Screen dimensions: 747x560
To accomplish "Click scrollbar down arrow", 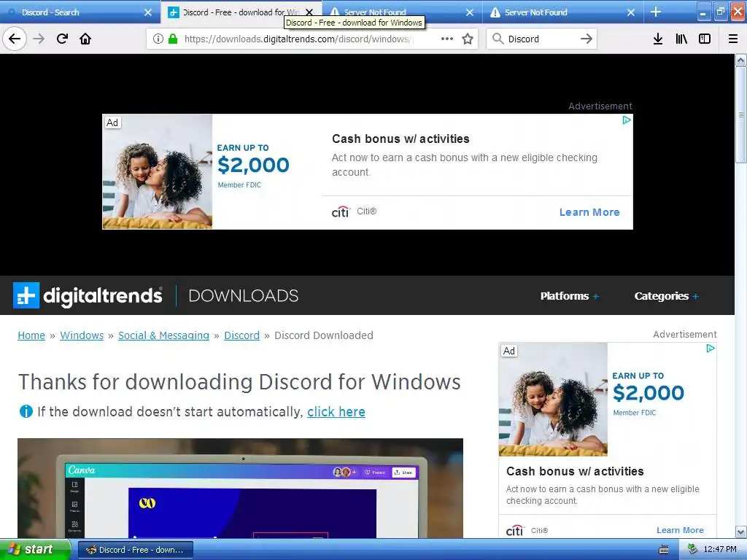I will coord(740,532).
